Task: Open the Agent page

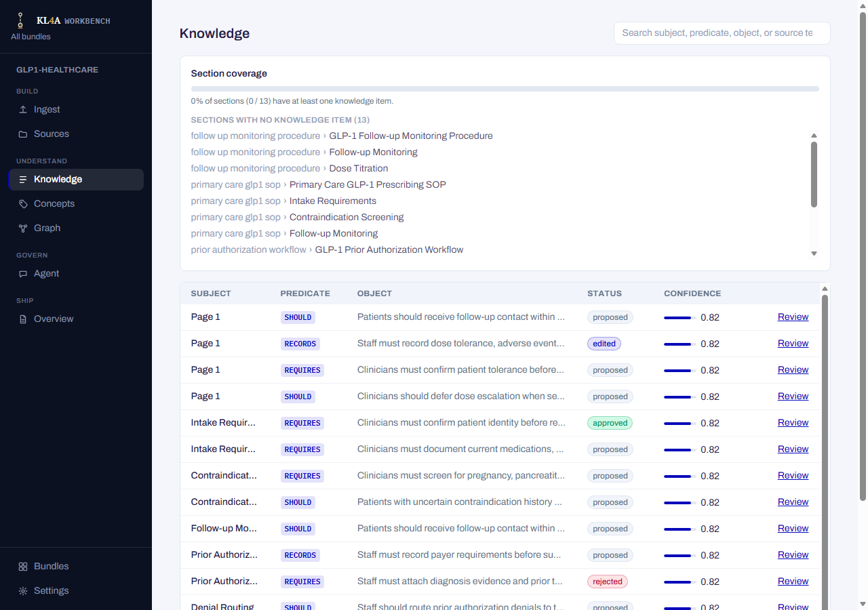Action: 76,273
